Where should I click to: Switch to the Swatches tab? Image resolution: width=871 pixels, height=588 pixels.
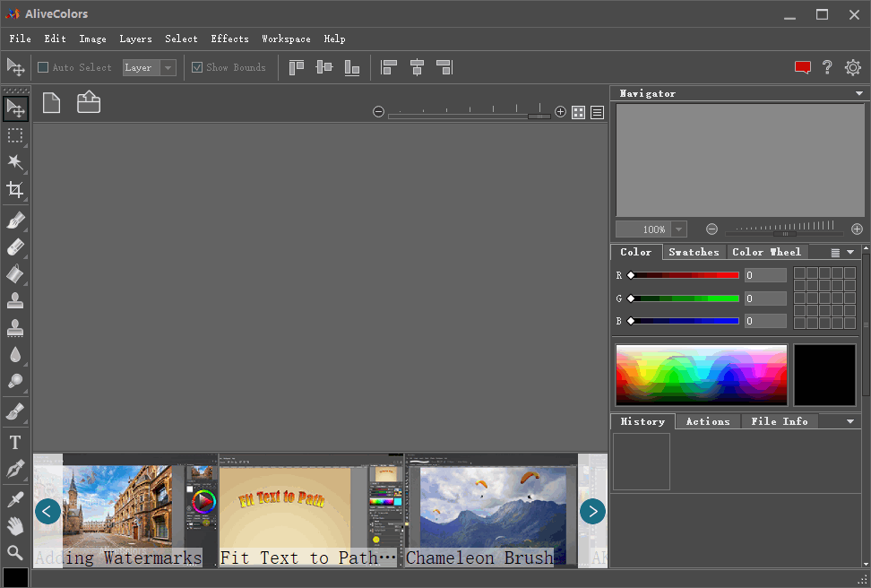(x=694, y=252)
